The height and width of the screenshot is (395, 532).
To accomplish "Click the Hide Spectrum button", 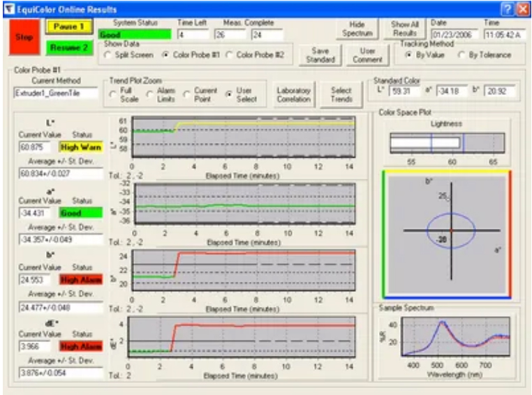I will [357, 29].
